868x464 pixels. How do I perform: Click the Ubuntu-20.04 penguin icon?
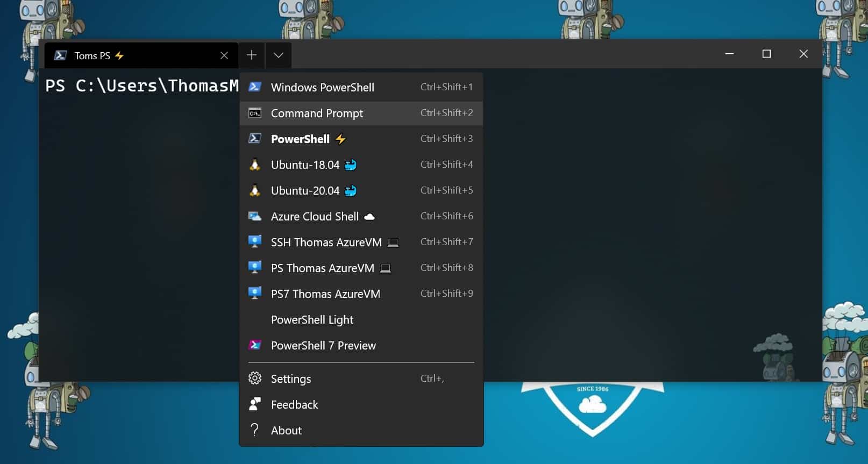[255, 190]
